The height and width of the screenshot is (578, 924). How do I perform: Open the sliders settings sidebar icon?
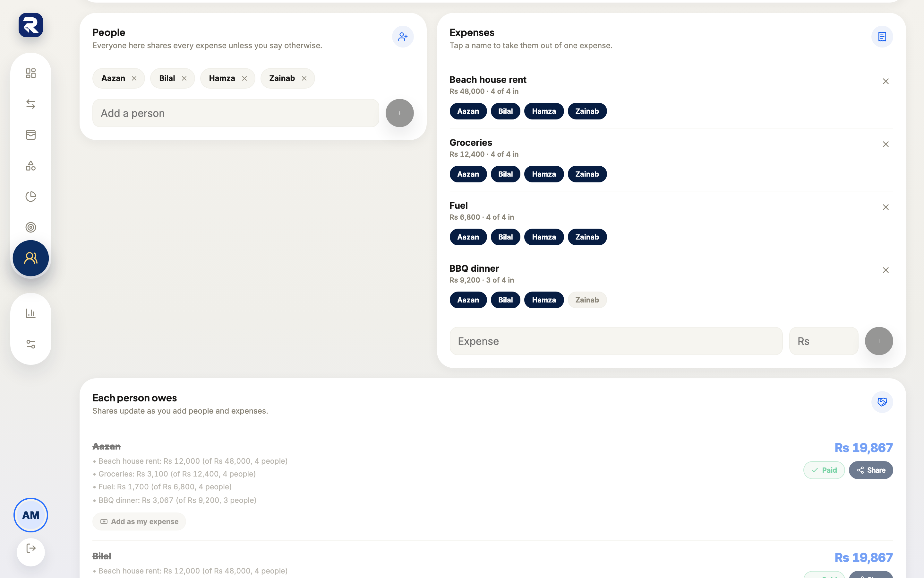[x=30, y=344]
